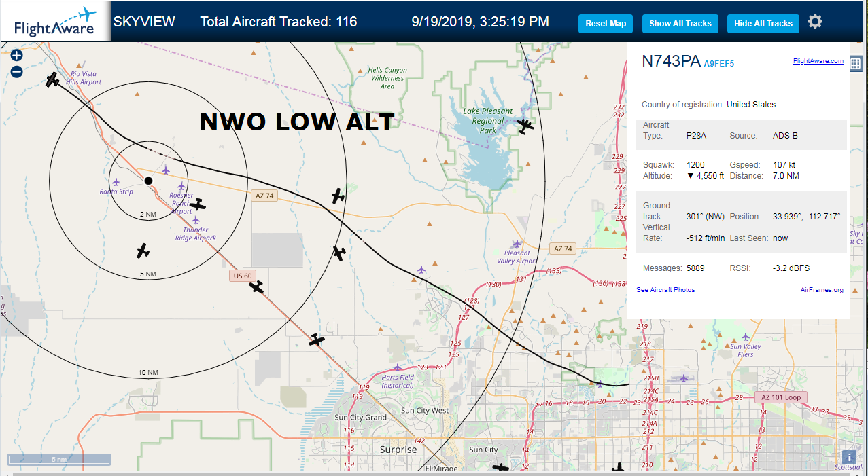Click the 301° (NW) ground track value
This screenshot has height=476, width=868.
point(704,217)
